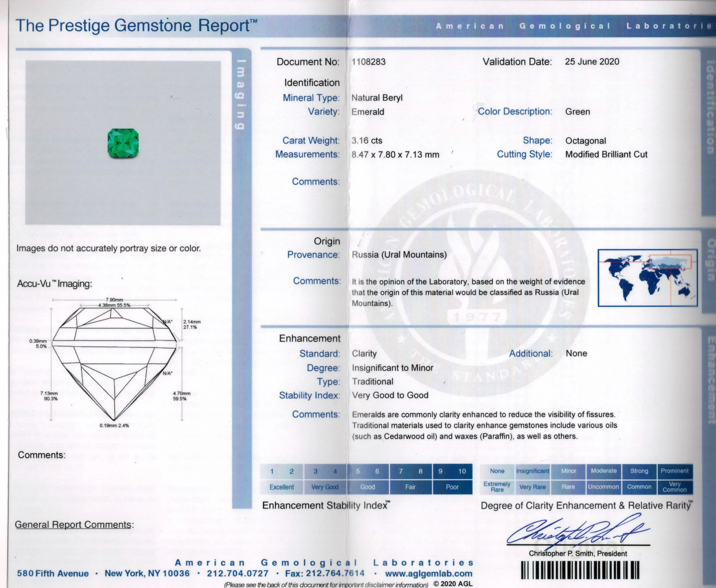Viewport: 716px width, 588px height.
Task: Click the '7.13mm 90.3%' total depth label
Action: point(49,396)
